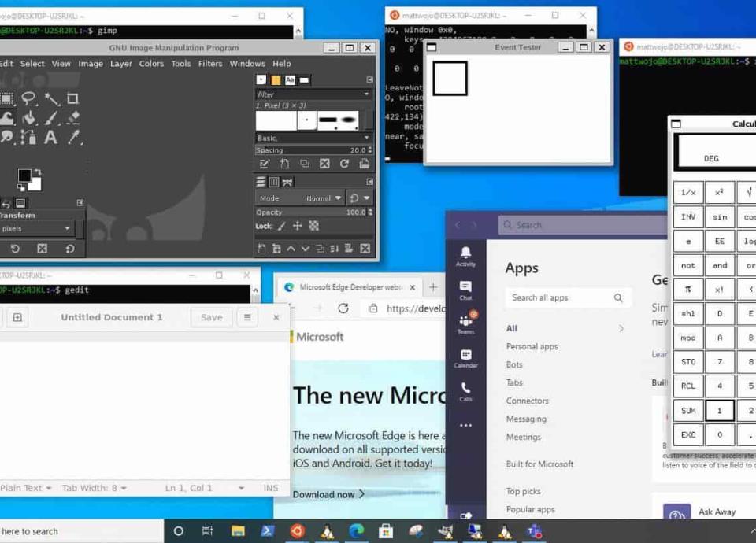Screen dimensions: 756x543
Task: Open the layer Mode Normal dropdown
Action: click(x=300, y=198)
